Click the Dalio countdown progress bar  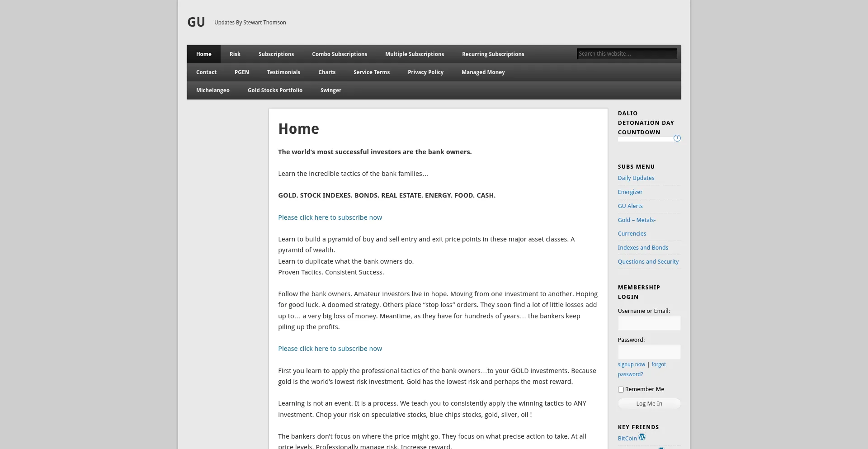point(645,140)
